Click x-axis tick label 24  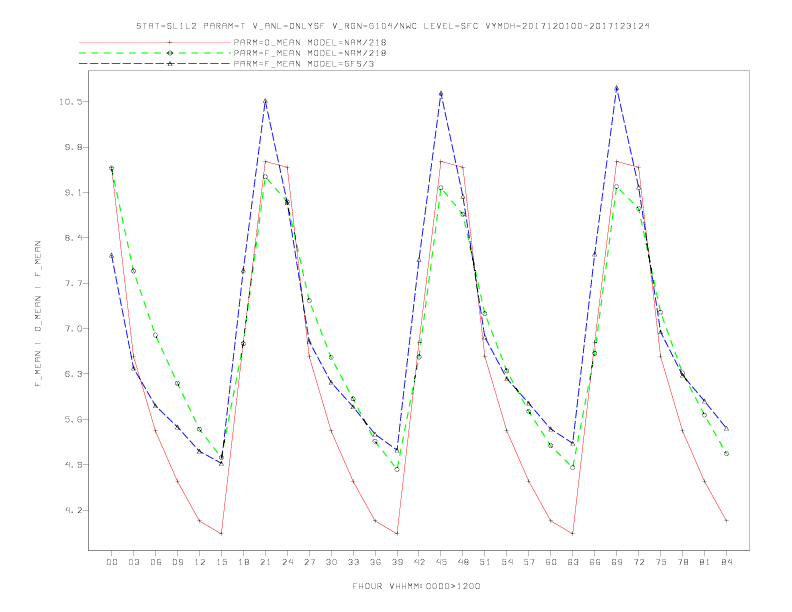coord(287,562)
